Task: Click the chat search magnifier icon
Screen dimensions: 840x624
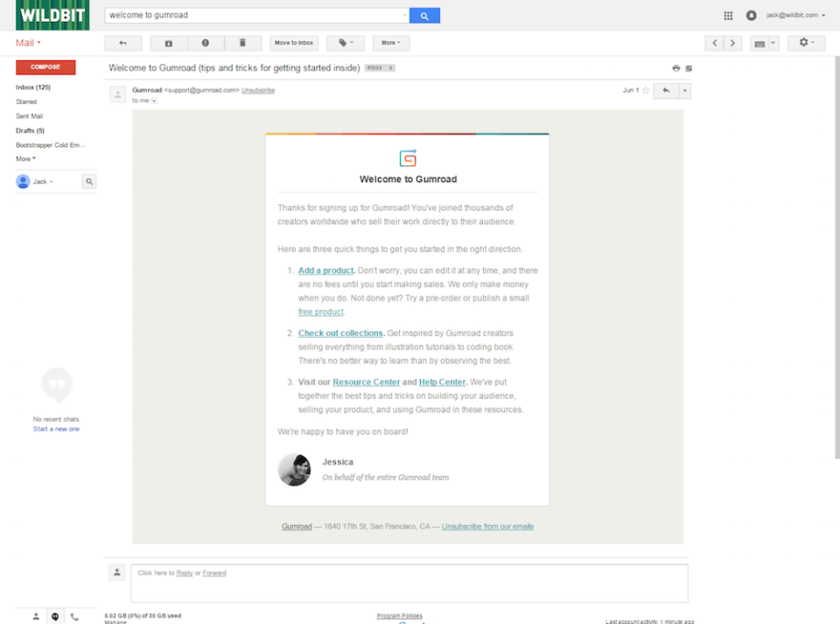Action: pos(89,181)
